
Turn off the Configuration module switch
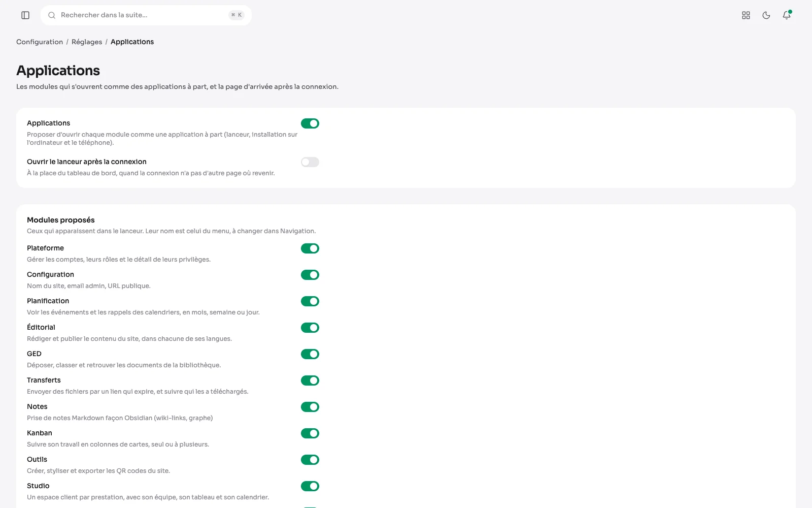310,275
